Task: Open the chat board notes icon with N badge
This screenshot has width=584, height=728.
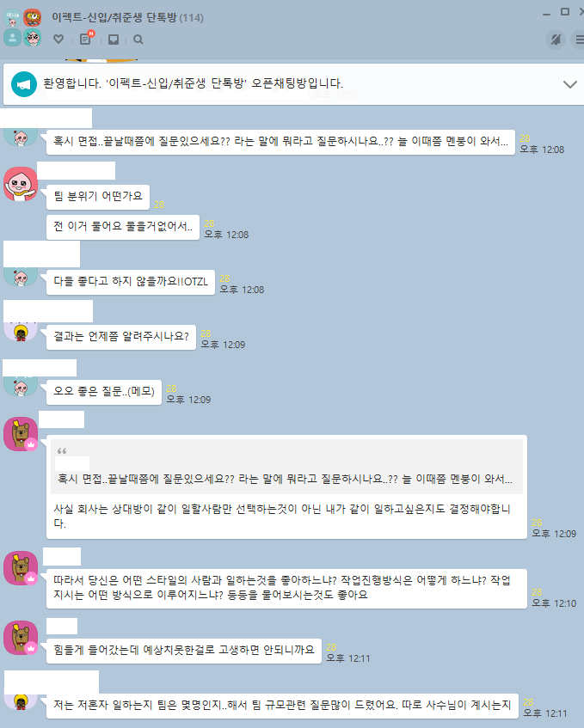Action: click(x=86, y=39)
